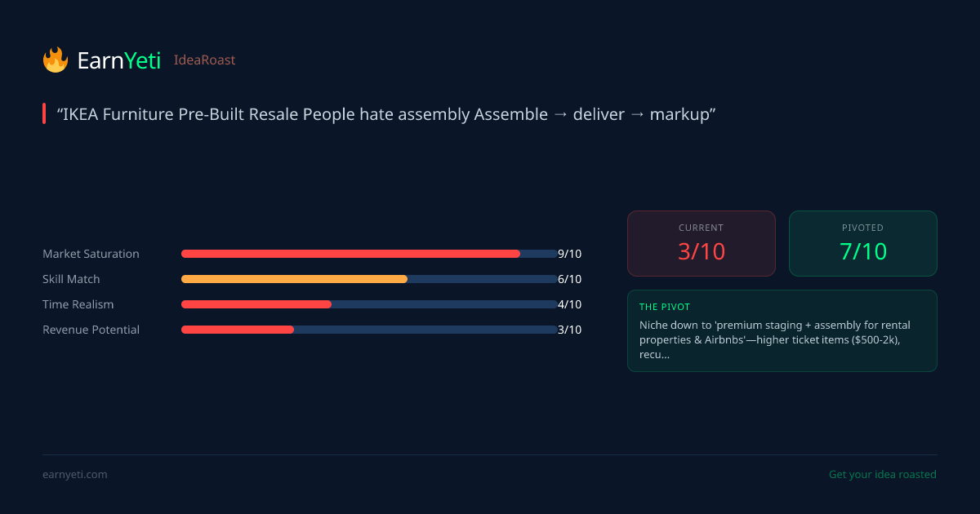
Task: Click the Market Saturation progress bar
Action: pyautogui.click(x=368, y=254)
